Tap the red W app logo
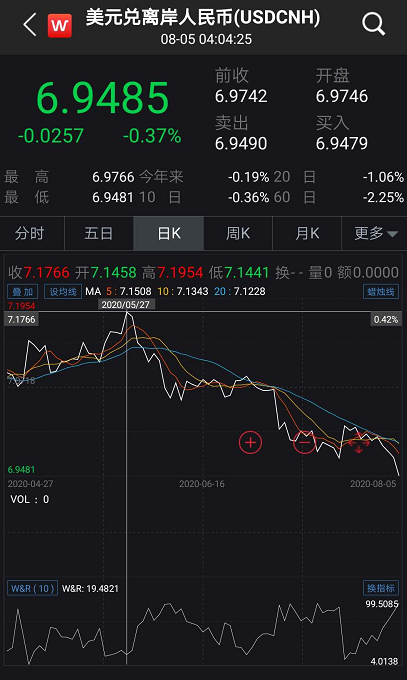This screenshot has height=680, width=407. tap(59, 26)
